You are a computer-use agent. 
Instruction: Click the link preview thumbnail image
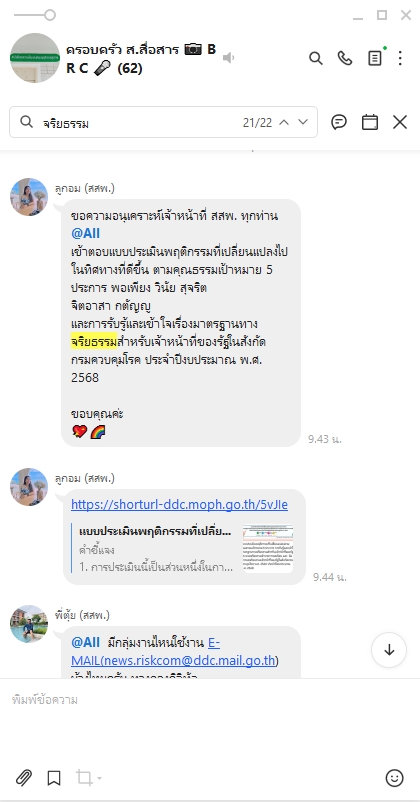(x=268, y=548)
